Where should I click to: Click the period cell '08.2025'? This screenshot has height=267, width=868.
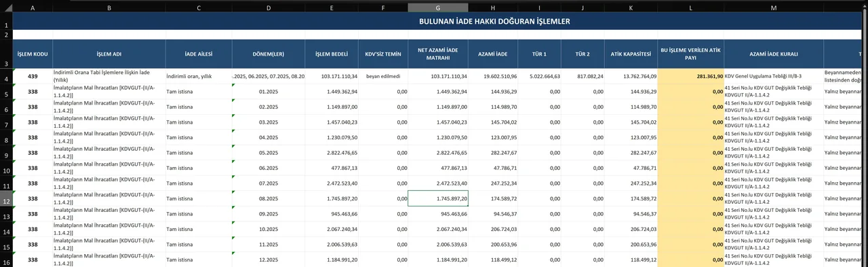click(269, 198)
